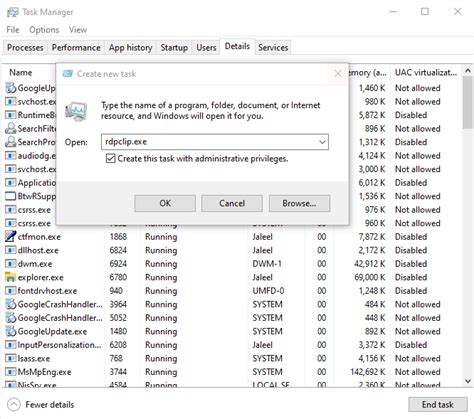This screenshot has height=419, width=474.
Task: Sort by UAC virtualization column header
Action: pos(426,72)
